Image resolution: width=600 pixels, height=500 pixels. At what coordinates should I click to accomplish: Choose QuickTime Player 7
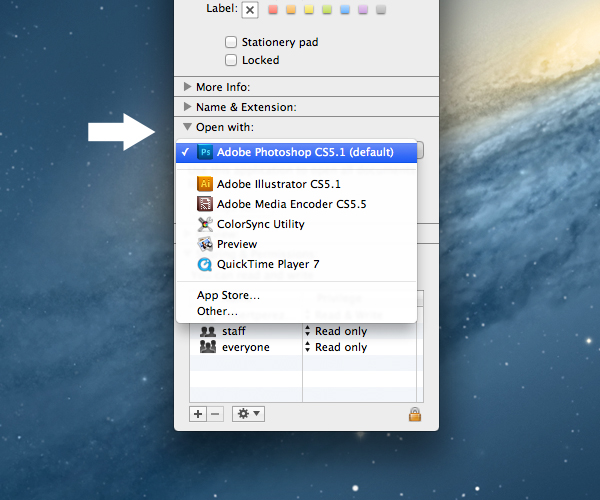297,264
